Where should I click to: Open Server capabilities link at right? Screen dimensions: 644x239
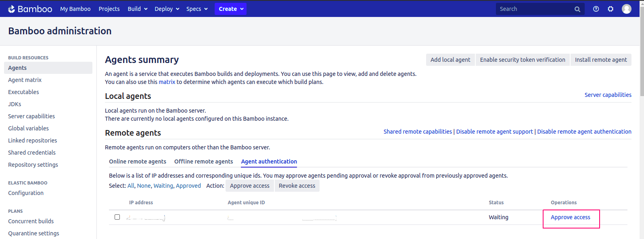point(608,95)
